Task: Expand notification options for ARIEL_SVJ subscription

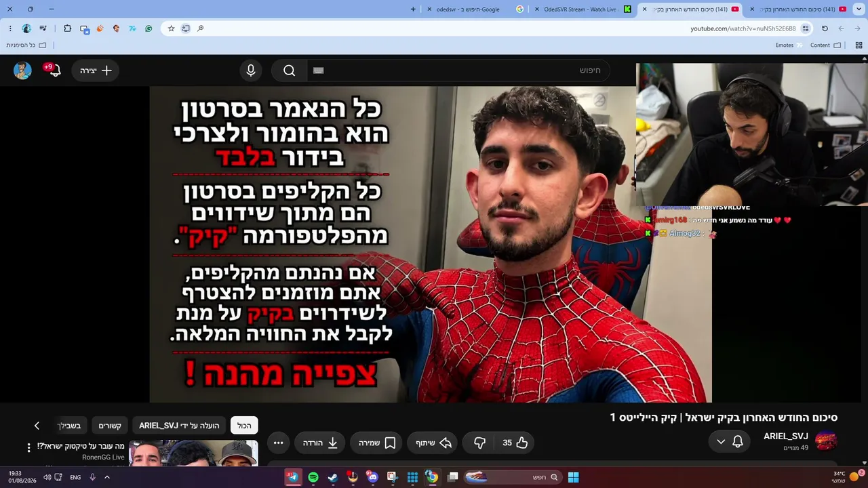Action: (x=721, y=442)
